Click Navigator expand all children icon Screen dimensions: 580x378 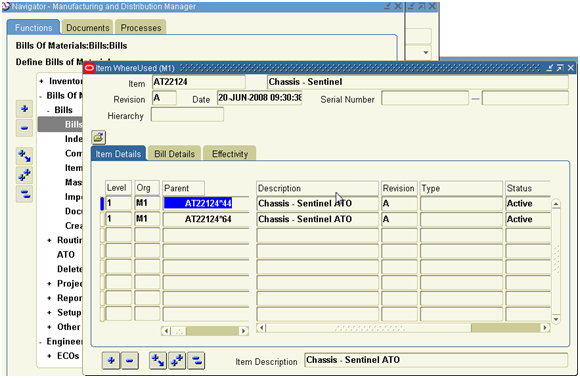[24, 156]
